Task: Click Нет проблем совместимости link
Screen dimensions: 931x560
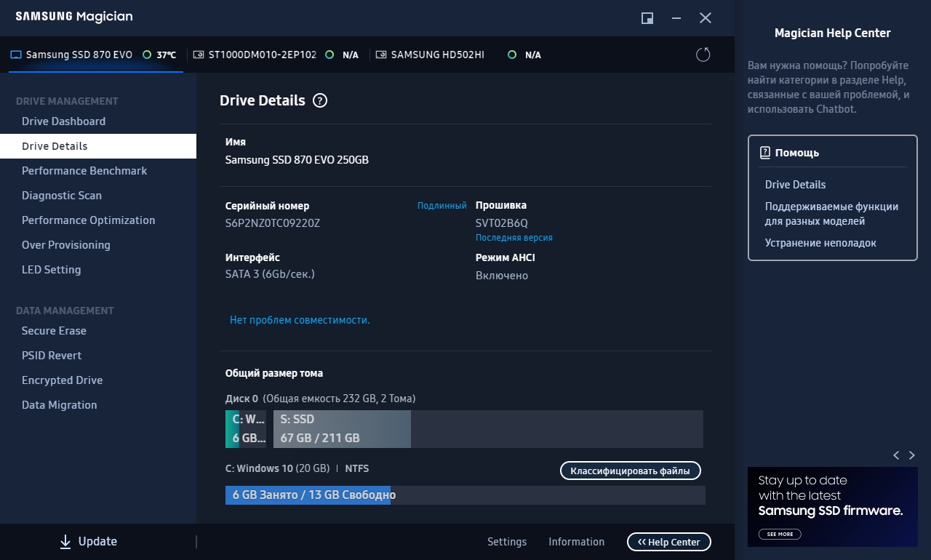Action: click(x=300, y=320)
